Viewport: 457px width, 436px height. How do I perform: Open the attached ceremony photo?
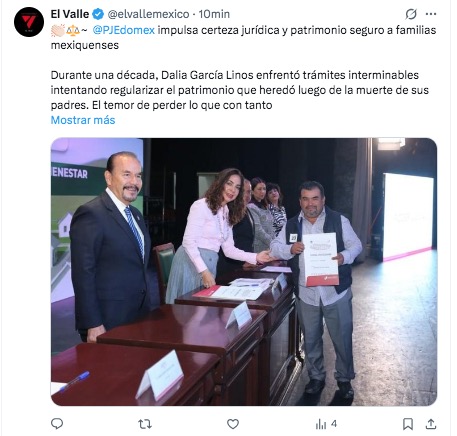(x=244, y=272)
